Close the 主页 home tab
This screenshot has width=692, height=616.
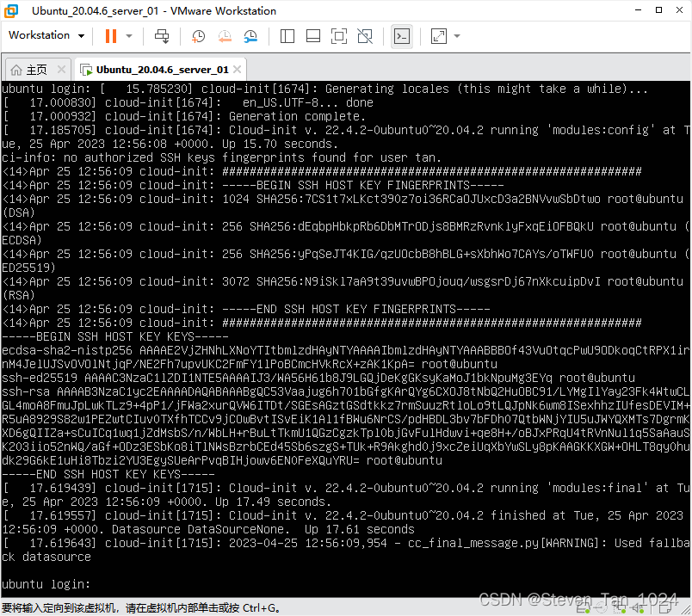pyautogui.click(x=61, y=70)
